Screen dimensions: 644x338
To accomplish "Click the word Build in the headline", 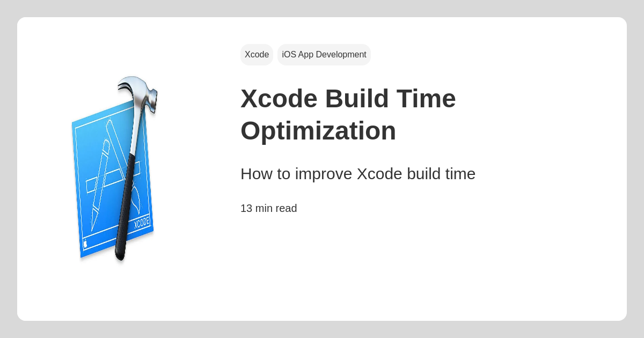I will pos(356,99).
